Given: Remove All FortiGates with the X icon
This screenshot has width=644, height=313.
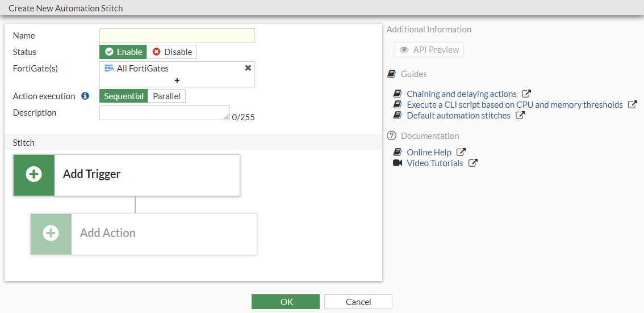Looking at the screenshot, I should pos(248,68).
